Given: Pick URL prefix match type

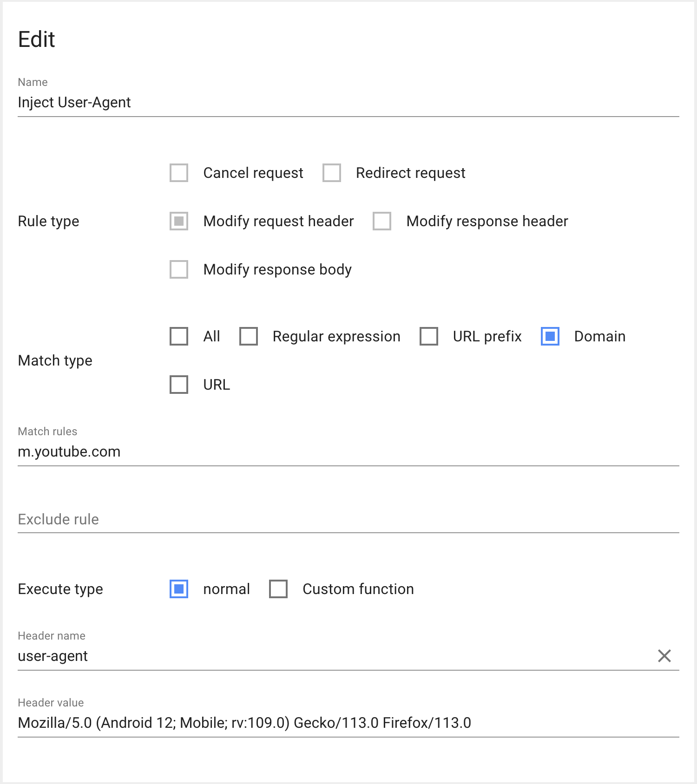Looking at the screenshot, I should (429, 336).
